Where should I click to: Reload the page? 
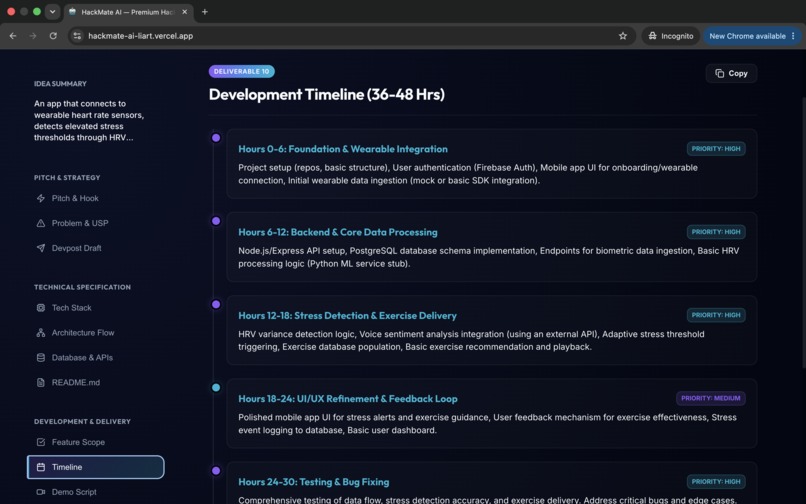click(53, 36)
